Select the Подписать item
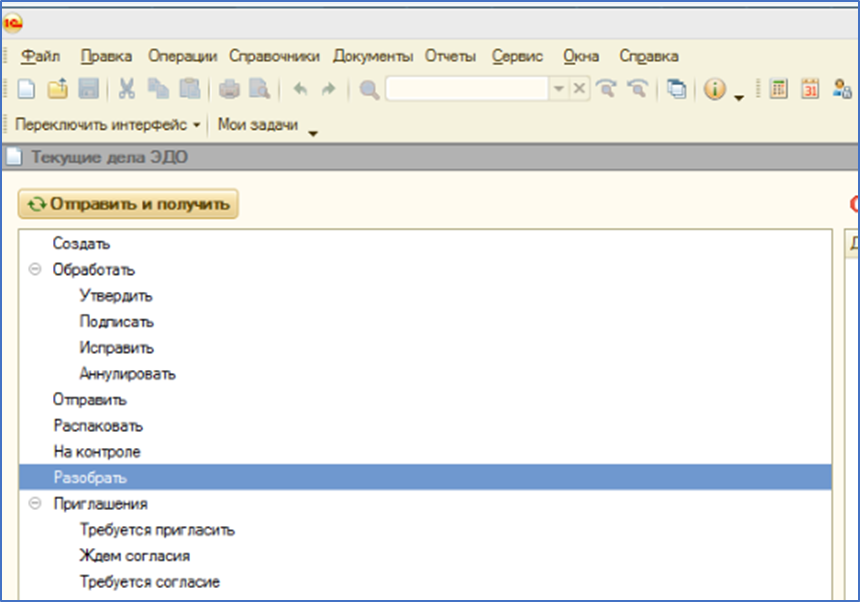The image size is (860, 602). pos(116,321)
